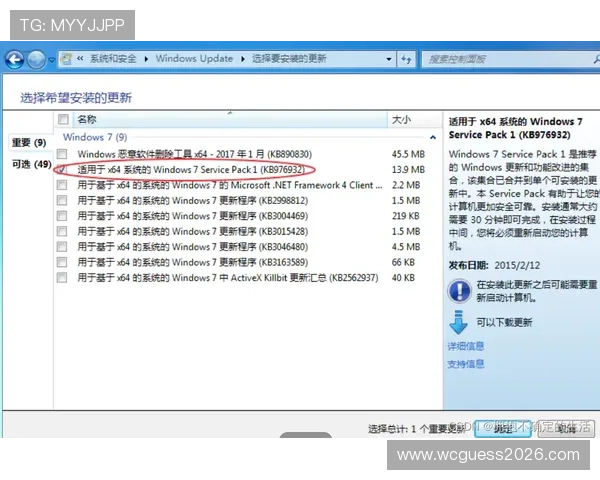Uncheck Windows 7 Service Pack 1 KB976932
The width and height of the screenshot is (600, 480).
[62, 170]
